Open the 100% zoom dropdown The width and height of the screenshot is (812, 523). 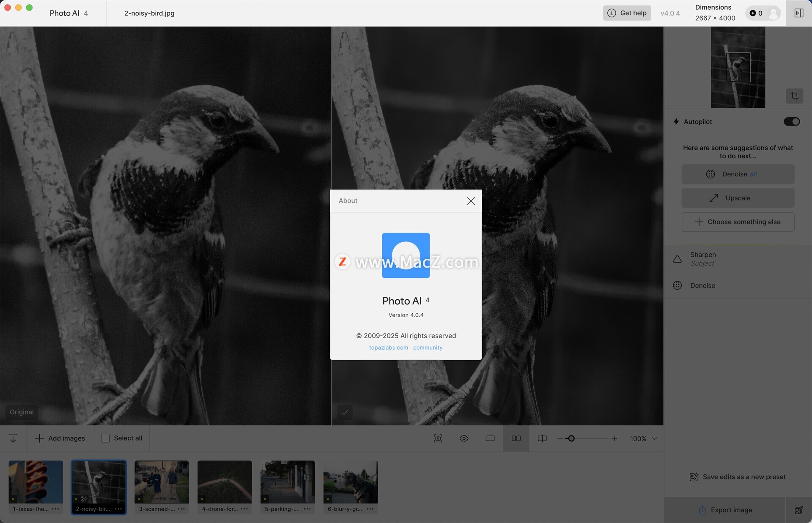[x=644, y=438]
